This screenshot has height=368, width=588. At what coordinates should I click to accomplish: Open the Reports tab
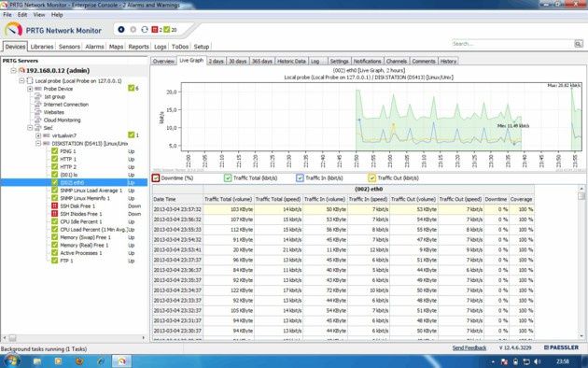click(139, 47)
